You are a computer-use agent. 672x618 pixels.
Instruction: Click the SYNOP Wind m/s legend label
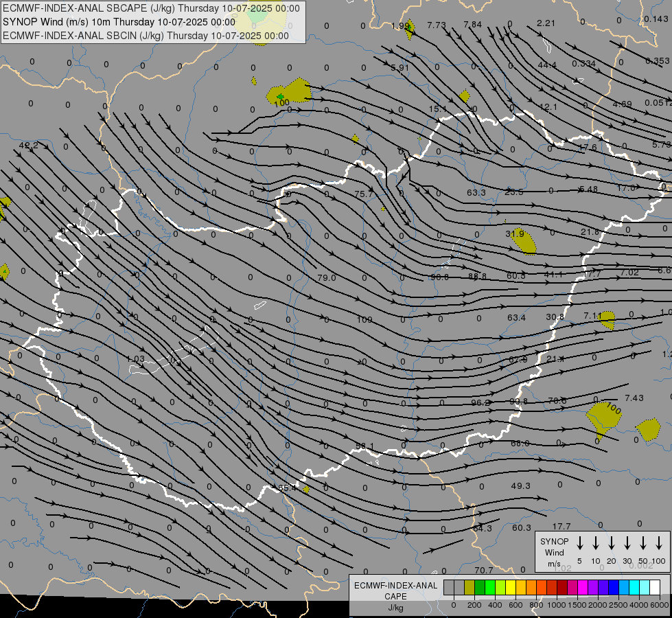[554, 552]
